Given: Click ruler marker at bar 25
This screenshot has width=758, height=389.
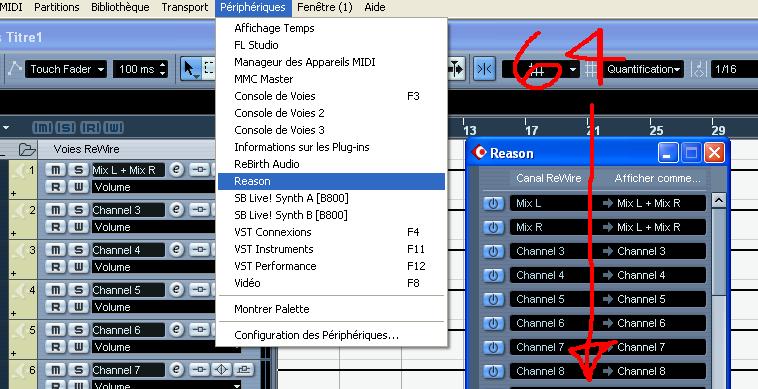Looking at the screenshot, I should pyautogui.click(x=656, y=130).
